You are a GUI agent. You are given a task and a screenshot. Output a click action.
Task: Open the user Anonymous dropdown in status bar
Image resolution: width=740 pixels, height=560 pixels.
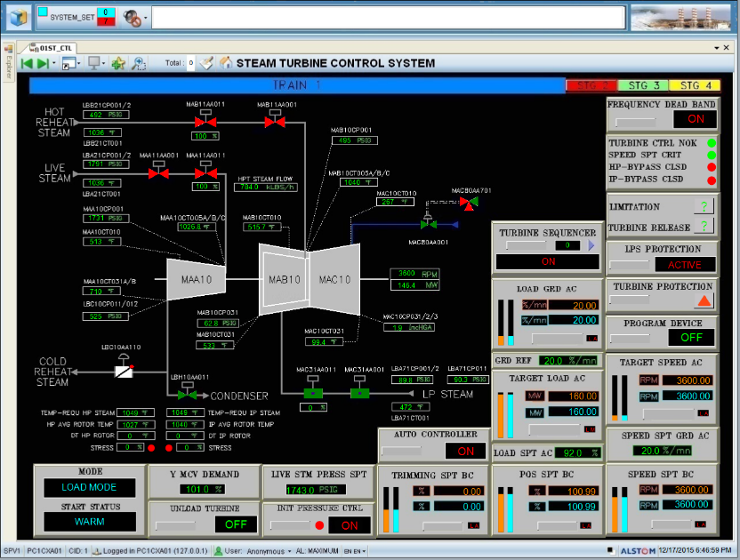point(290,551)
